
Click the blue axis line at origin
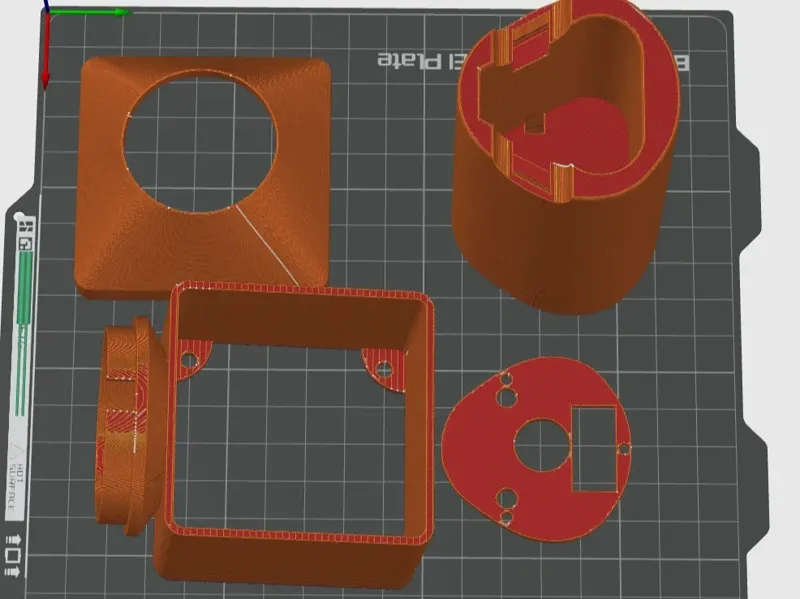(x=46, y=6)
